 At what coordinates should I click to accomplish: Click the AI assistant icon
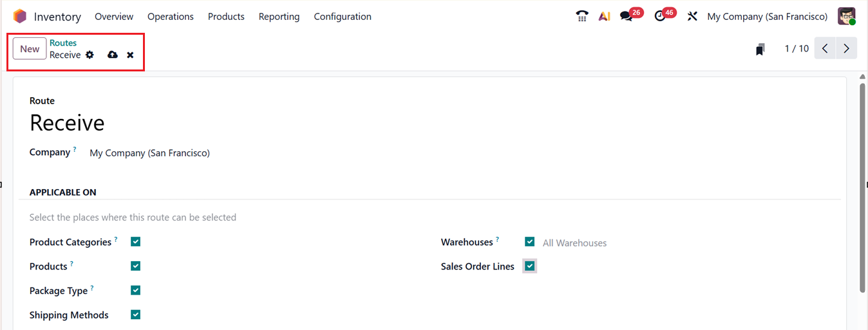tap(604, 17)
